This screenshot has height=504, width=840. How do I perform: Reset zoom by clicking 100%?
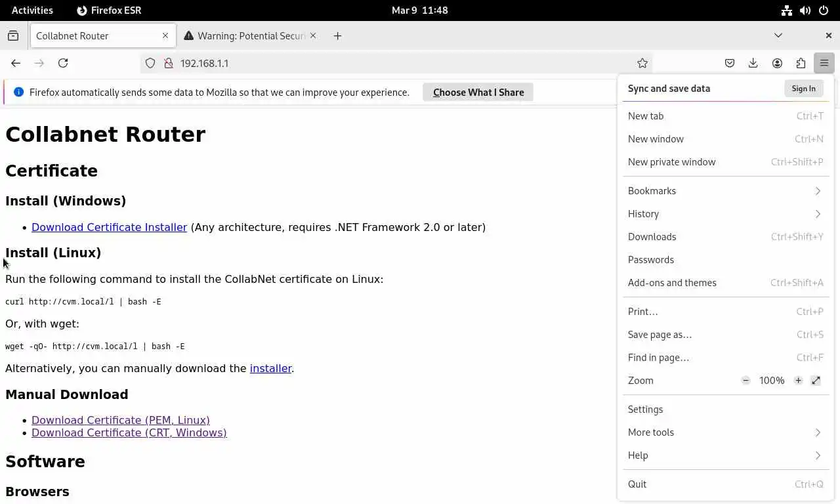[772, 381]
